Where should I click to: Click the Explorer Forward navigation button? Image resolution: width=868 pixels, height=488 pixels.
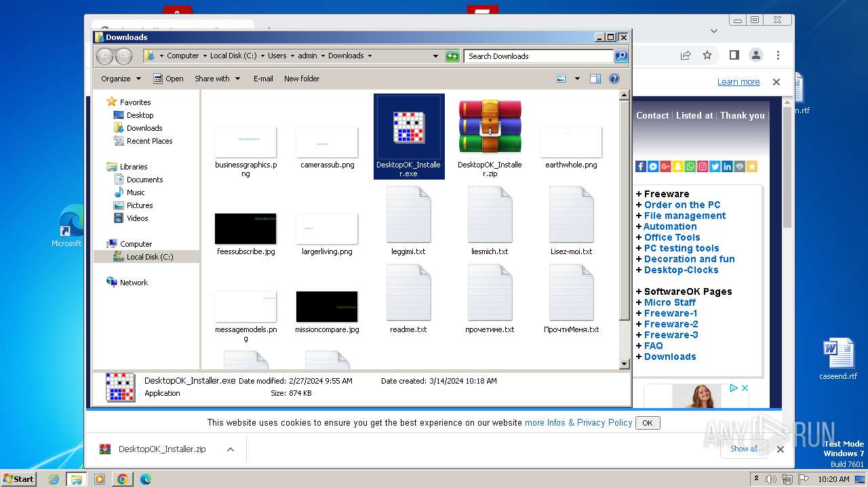(x=123, y=56)
